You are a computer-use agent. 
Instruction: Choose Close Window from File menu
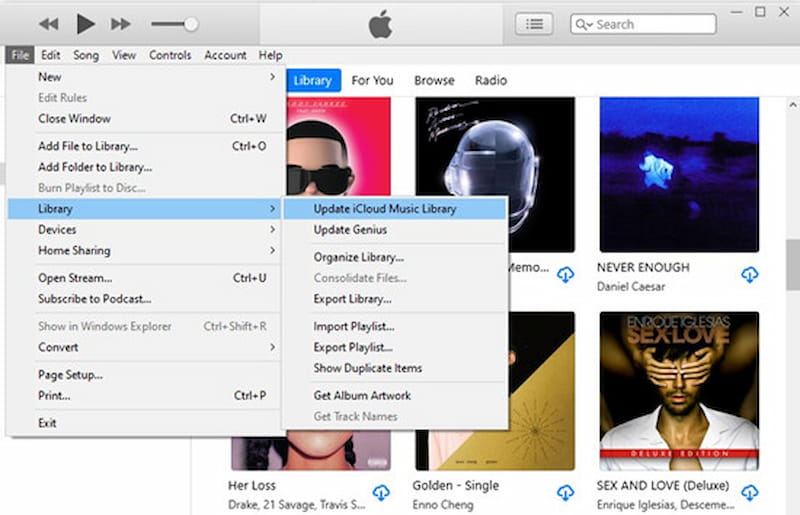144,118
